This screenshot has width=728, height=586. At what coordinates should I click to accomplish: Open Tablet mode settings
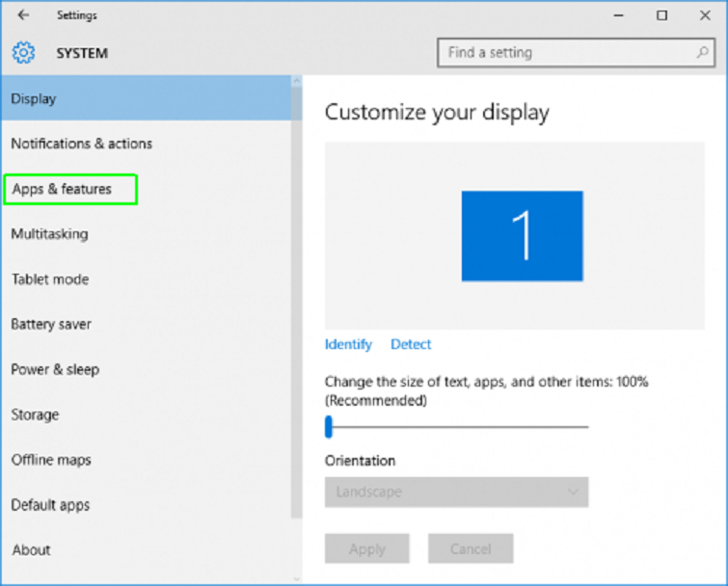(x=50, y=280)
